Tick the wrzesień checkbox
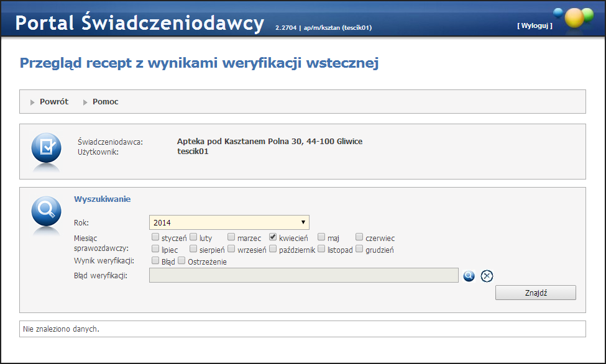 coord(231,248)
